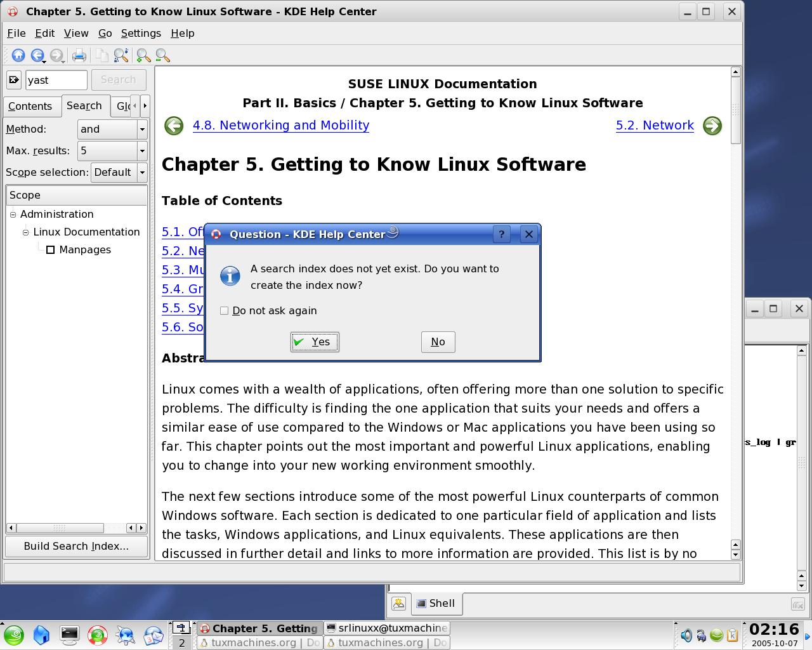Click the What's This question mark in dialog
The width and height of the screenshot is (812, 650).
tap(501, 234)
